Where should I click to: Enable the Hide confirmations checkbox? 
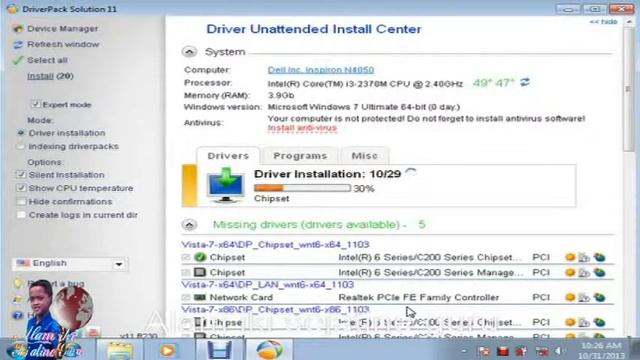coord(21,202)
